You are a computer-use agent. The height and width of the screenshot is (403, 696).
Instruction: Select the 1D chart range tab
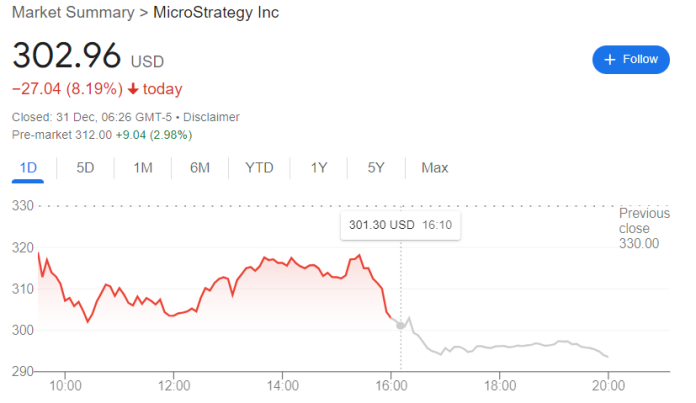point(29,168)
